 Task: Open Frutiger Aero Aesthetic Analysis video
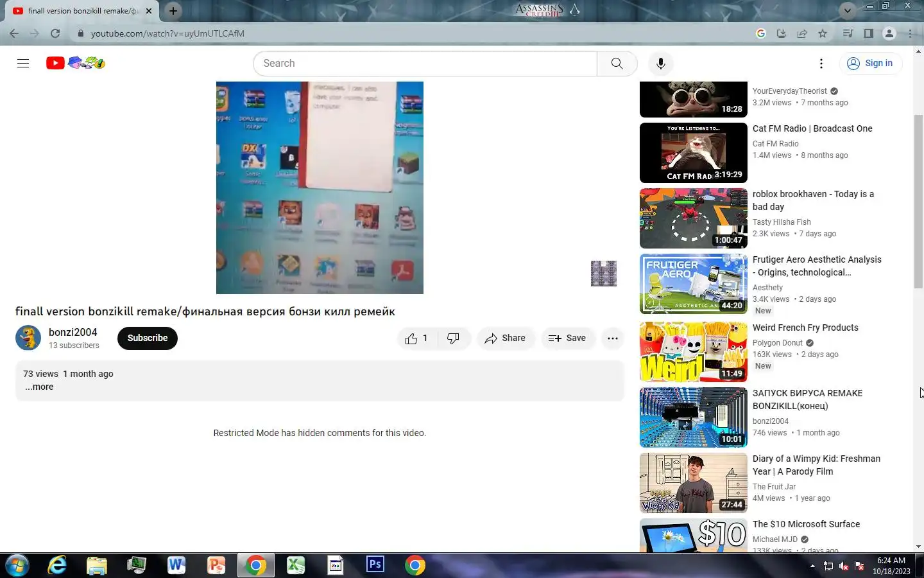pos(817,266)
